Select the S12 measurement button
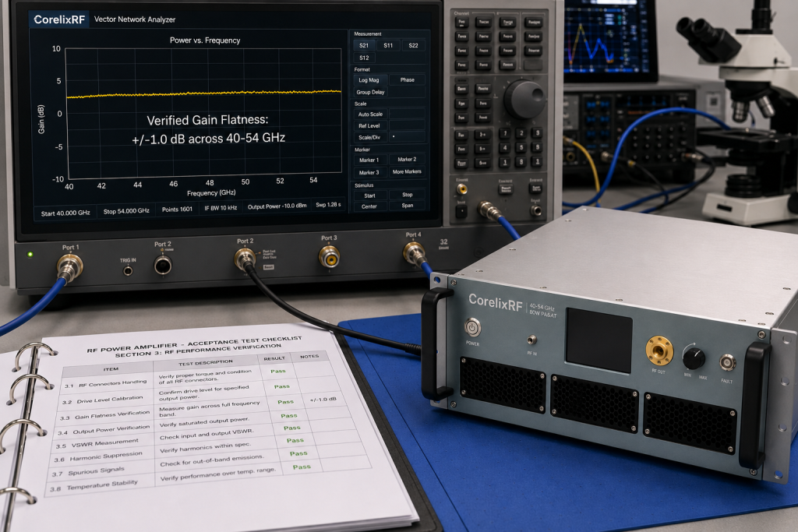798x532 pixels. (364, 58)
